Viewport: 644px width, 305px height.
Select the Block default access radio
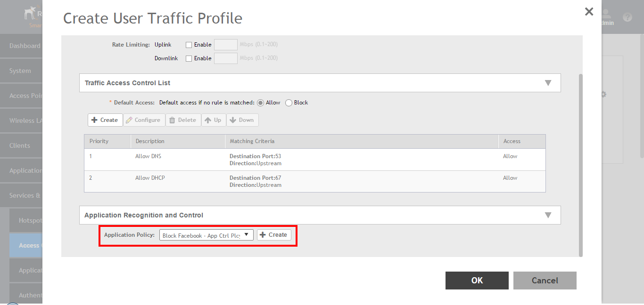pos(289,103)
